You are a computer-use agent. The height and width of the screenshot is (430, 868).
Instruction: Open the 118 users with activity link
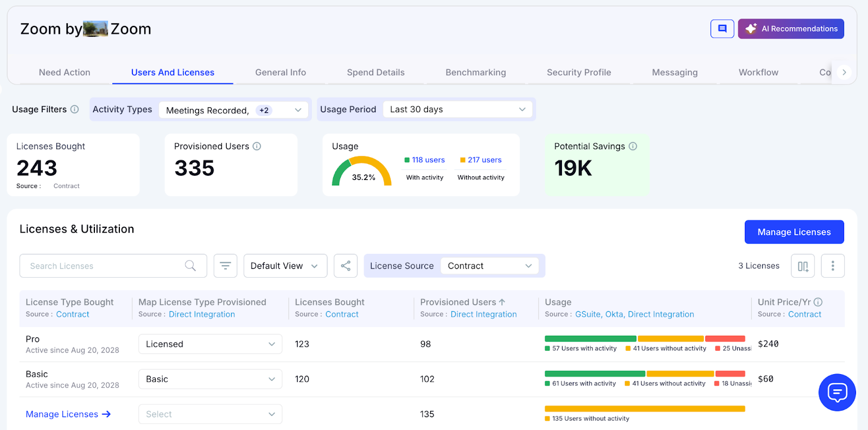[x=428, y=160]
